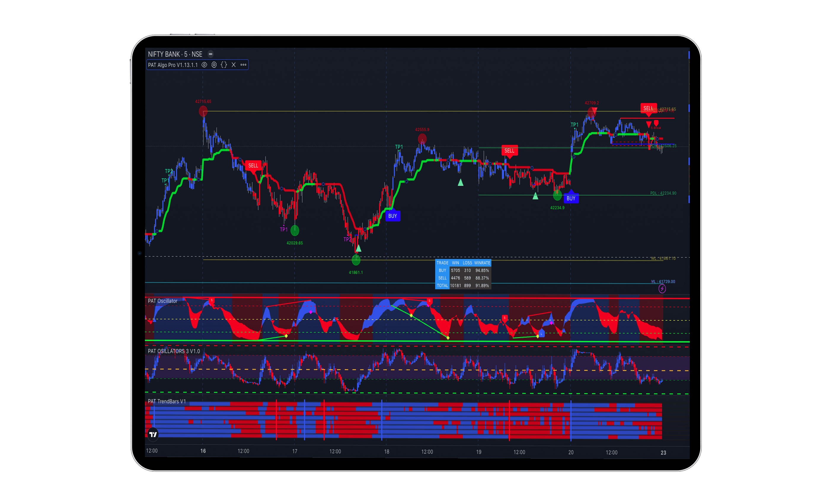
Task: Click the 42555.9 high price label
Action: pyautogui.click(x=422, y=130)
